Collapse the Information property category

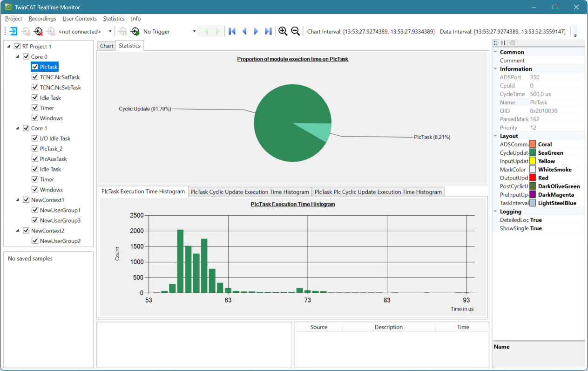495,69
